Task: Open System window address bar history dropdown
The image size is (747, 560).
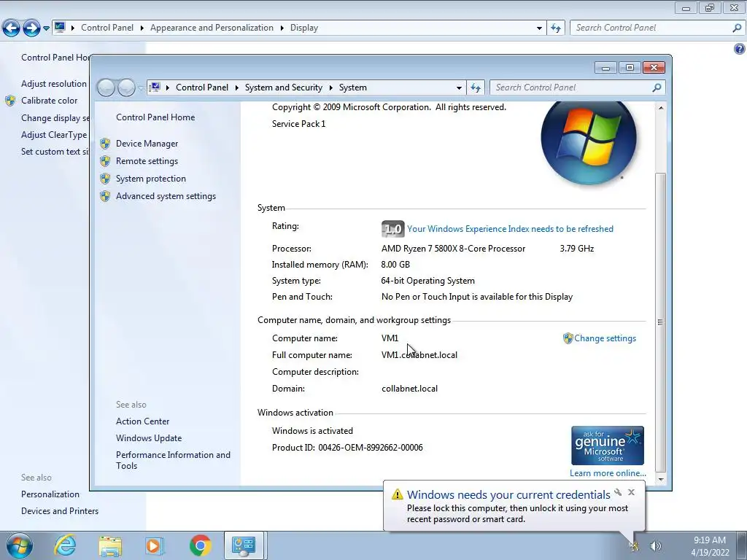Action: click(x=459, y=87)
